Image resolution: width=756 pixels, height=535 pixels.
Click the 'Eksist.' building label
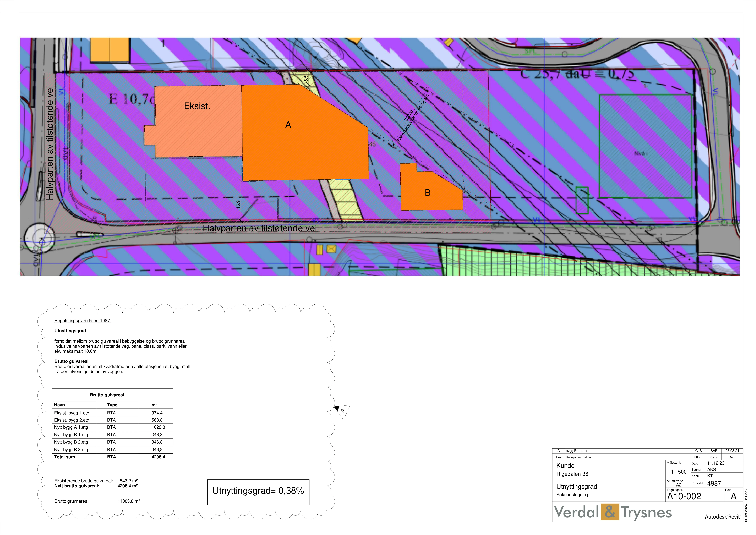coord(197,106)
